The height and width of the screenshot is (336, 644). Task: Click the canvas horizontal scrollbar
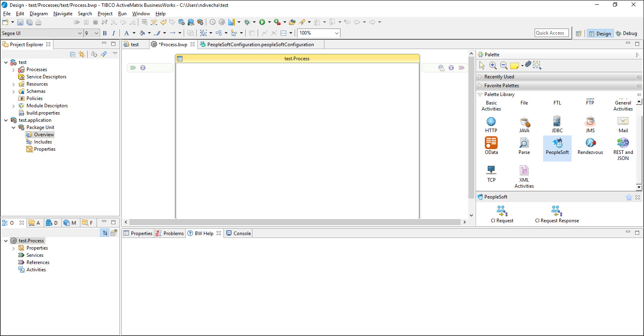tap(295, 222)
